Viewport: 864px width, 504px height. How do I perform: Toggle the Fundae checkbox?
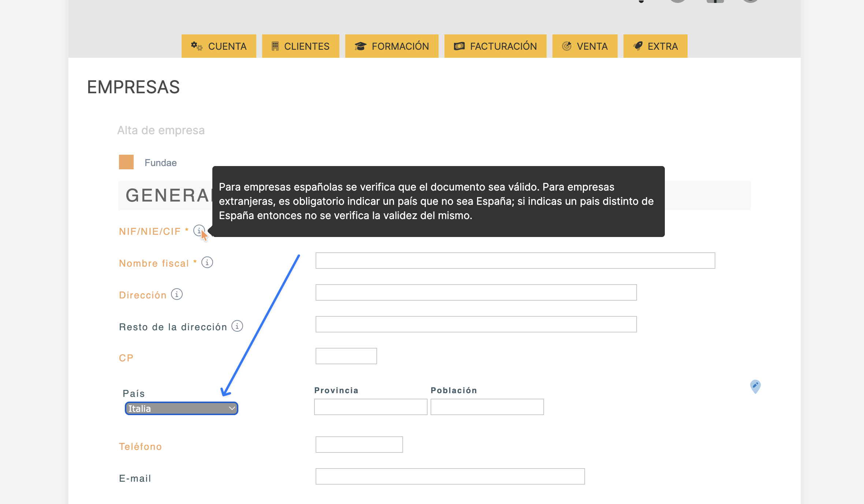pos(126,162)
